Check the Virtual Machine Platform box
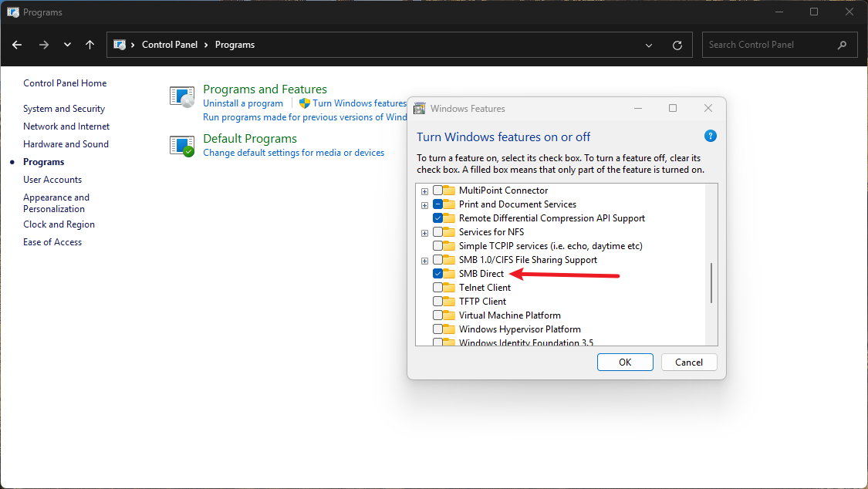Screen dimensions: 868x489 [438, 315]
